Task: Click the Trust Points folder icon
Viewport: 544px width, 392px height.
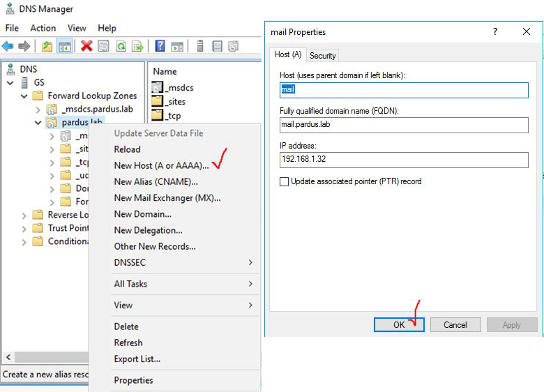Action: tap(38, 228)
